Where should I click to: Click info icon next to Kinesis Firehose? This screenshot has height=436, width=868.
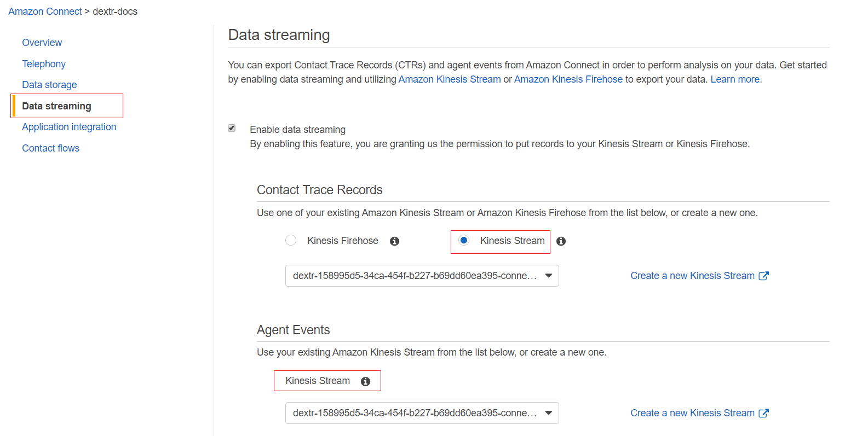[x=394, y=241]
